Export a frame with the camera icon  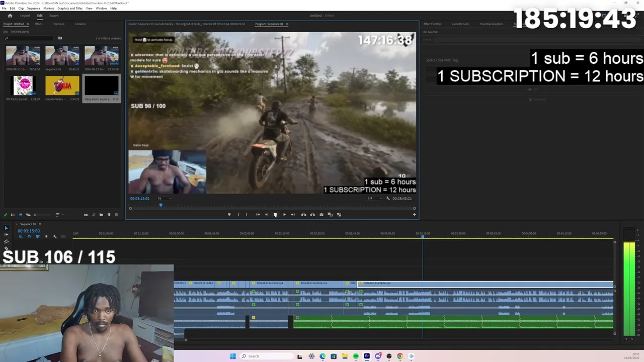321,215
